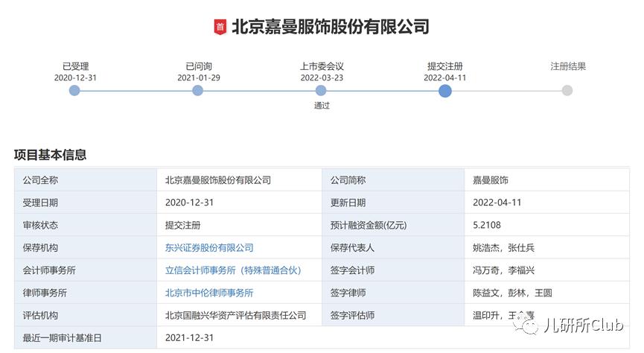
Task: Click the 受理日期 table label
Action: click(40, 203)
